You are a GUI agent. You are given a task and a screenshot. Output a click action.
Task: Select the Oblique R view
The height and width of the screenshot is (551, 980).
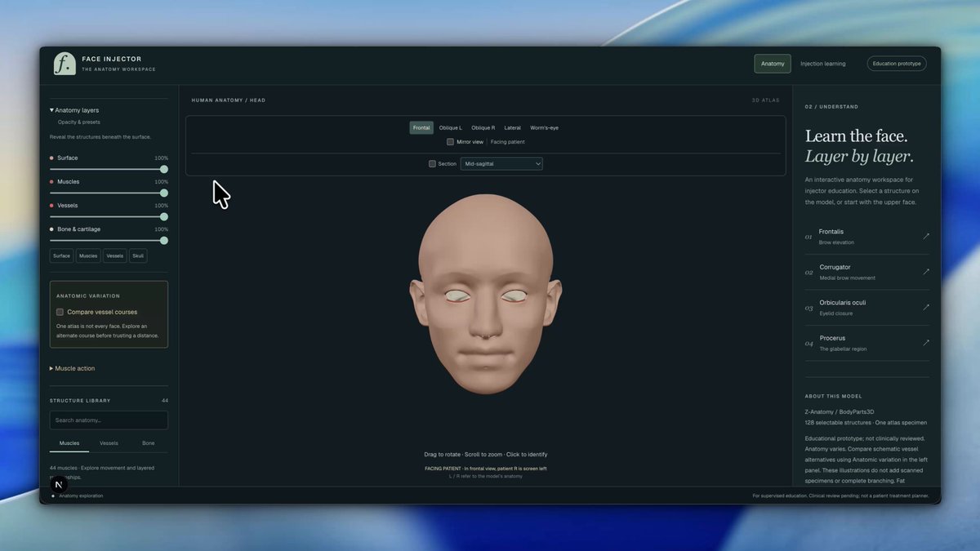[x=483, y=127]
